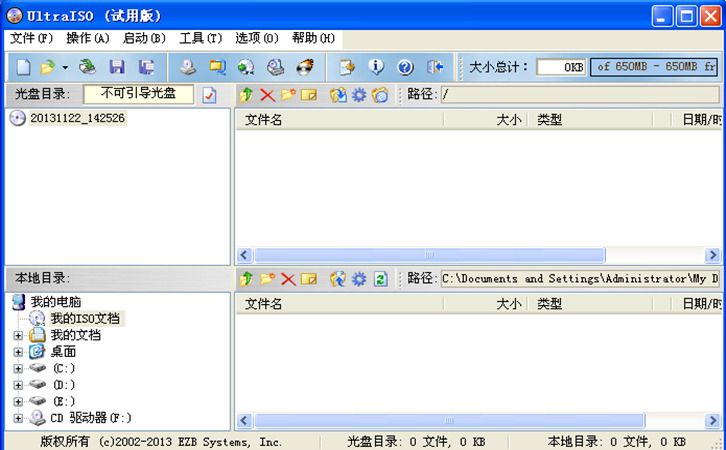Click Up folder arrow in local pane
The height and width of the screenshot is (450, 726).
(x=246, y=279)
